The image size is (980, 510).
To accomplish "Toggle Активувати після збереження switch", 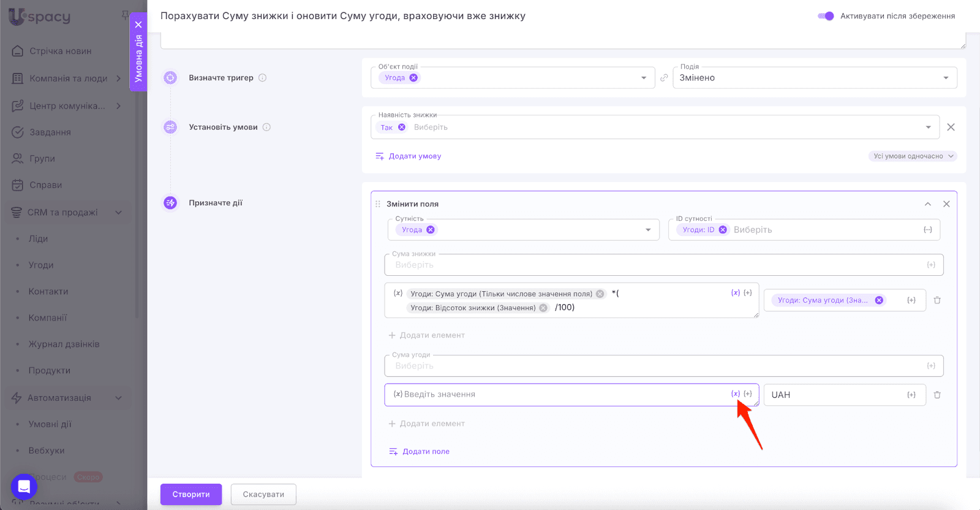I will tap(826, 16).
